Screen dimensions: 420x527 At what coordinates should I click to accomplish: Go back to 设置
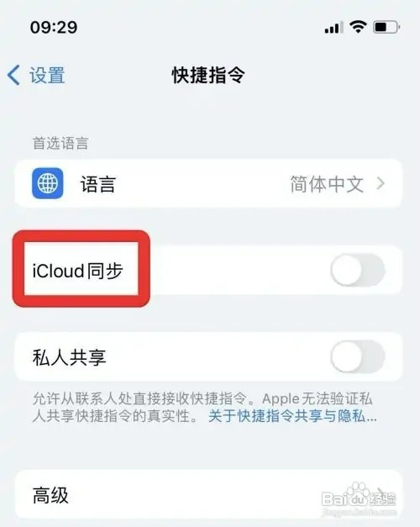tap(47, 75)
